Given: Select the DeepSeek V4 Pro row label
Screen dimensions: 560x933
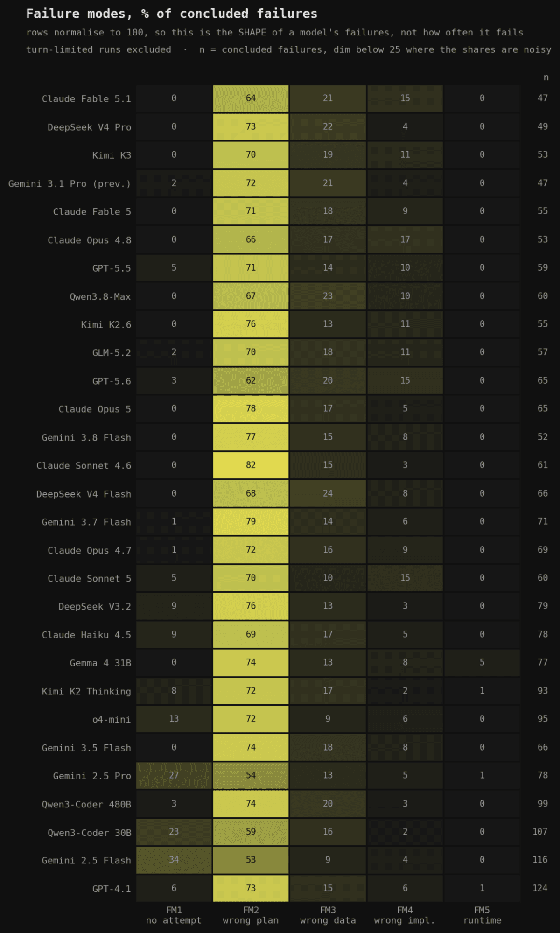Looking at the screenshot, I should [x=89, y=127].
